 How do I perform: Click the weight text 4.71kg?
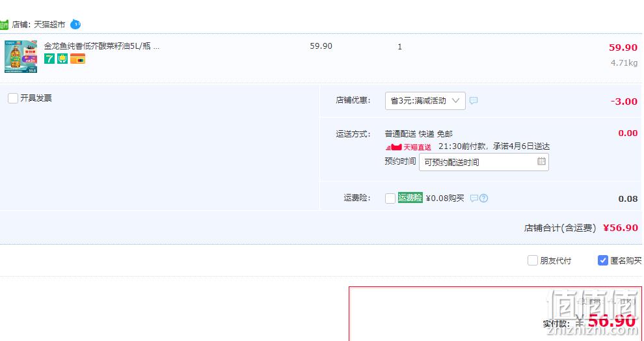coord(624,63)
